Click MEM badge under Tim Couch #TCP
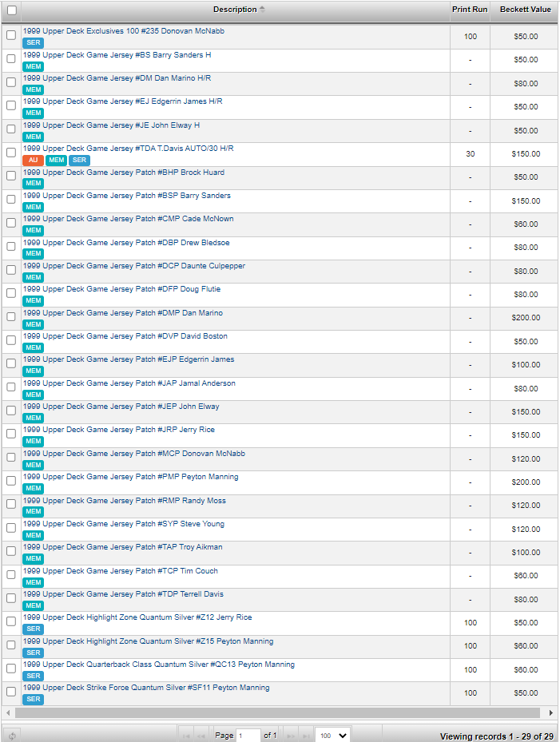 point(33,582)
